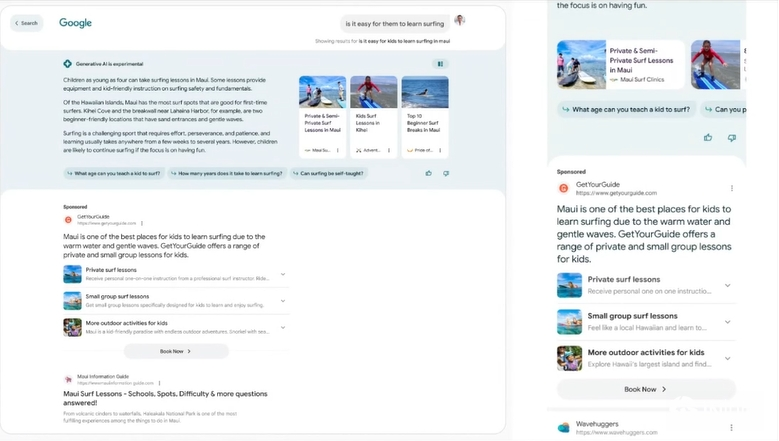Image resolution: width=779 pixels, height=441 pixels.
Task: Open options menu on Top 10 Beginner card
Action: coord(440,150)
